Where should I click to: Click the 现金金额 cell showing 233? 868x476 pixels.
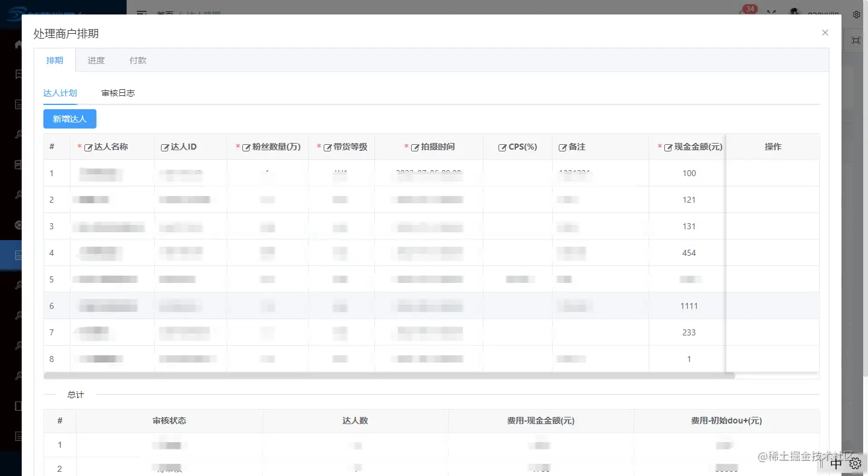(x=689, y=332)
